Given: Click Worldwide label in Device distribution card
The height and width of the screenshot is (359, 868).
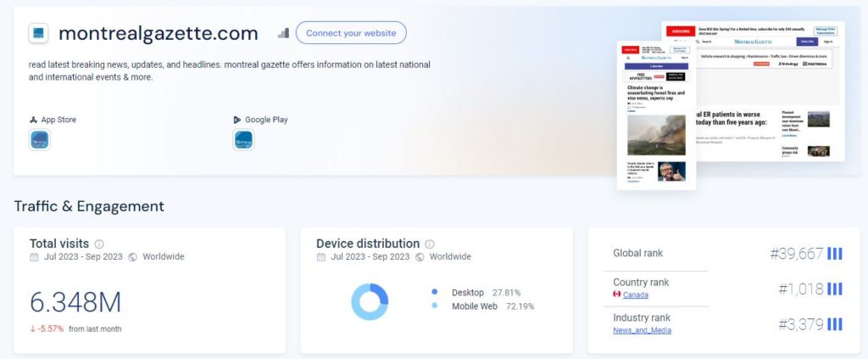Looking at the screenshot, I should tap(450, 257).
